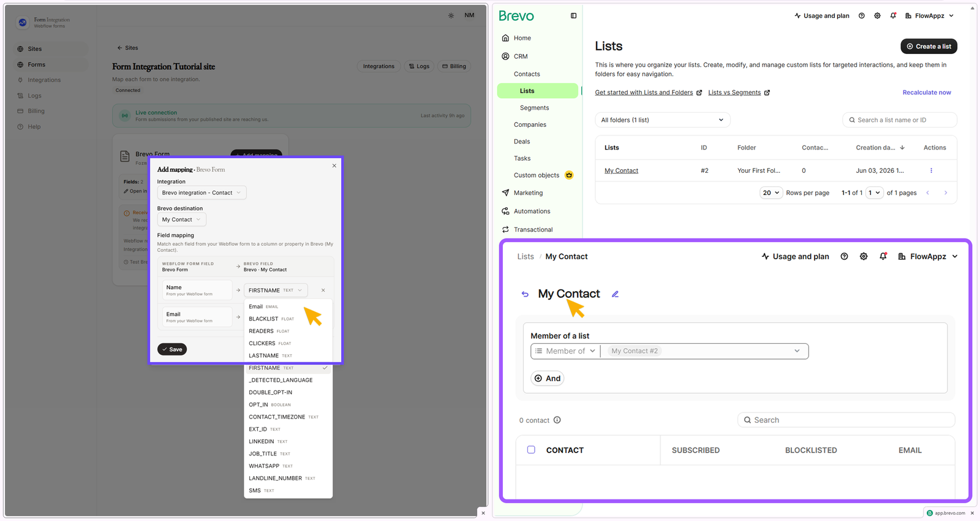Screen dimensions: 980x521
Task: Close the Add mapping dialog
Action: pyautogui.click(x=334, y=165)
